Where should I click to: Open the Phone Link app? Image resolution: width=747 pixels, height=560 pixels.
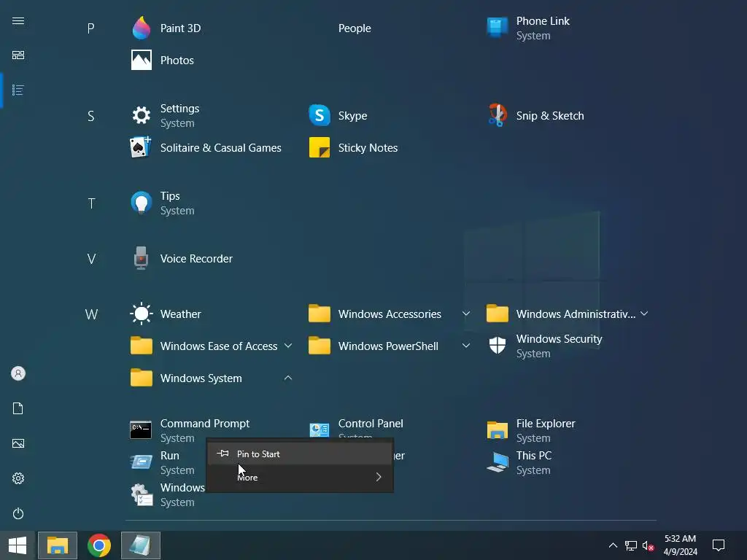point(528,28)
